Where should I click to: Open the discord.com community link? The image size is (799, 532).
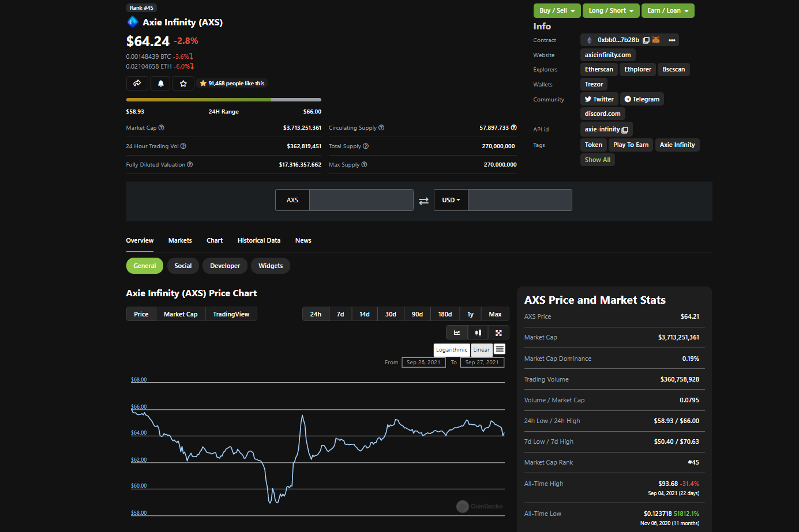(602, 114)
